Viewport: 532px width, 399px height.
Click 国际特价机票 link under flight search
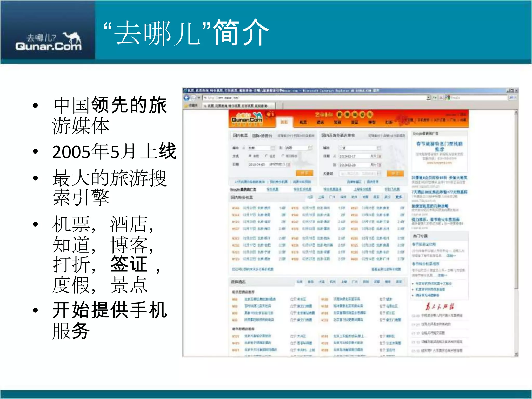coord(279,182)
